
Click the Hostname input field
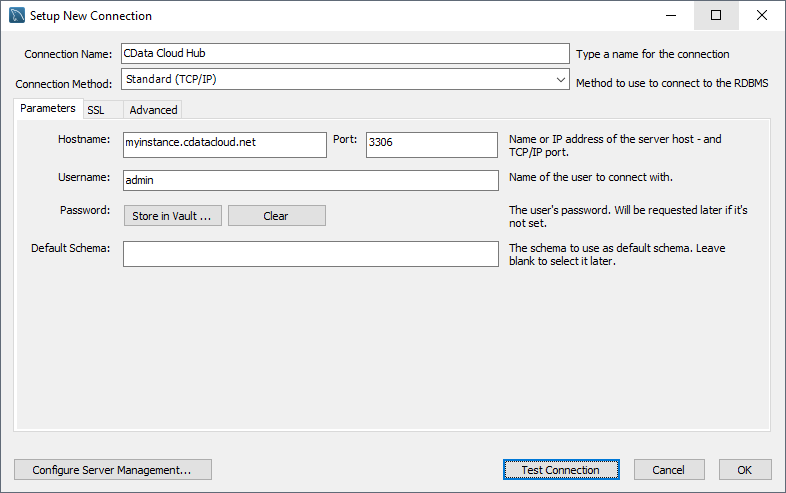224,143
